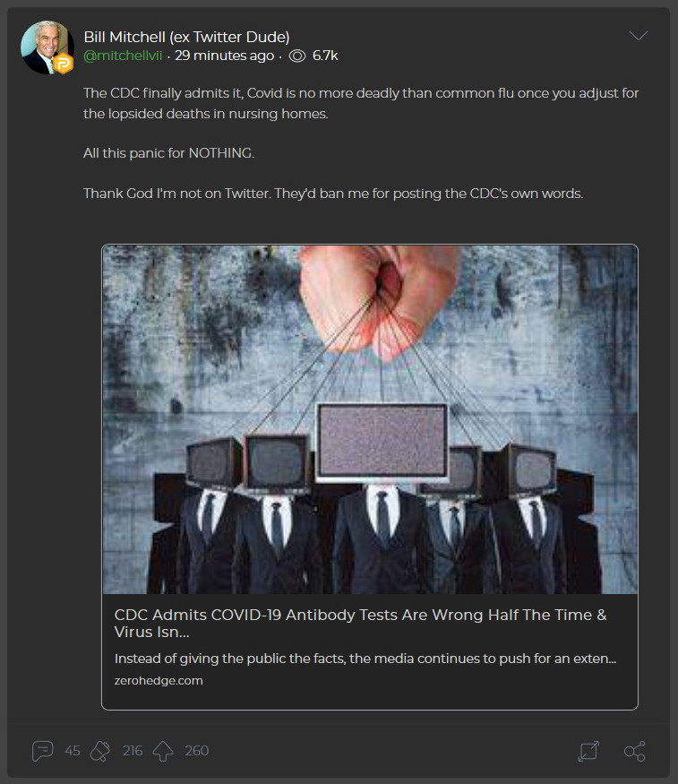
Task: Click the Bill Mitchell display name
Action: tap(186, 37)
